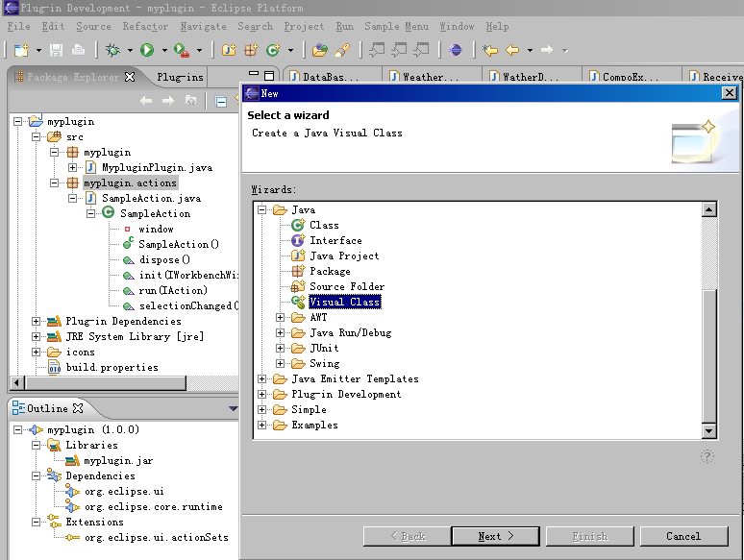Click the Save toolbar icon
Screen dimensions: 744x560
click(x=56, y=50)
